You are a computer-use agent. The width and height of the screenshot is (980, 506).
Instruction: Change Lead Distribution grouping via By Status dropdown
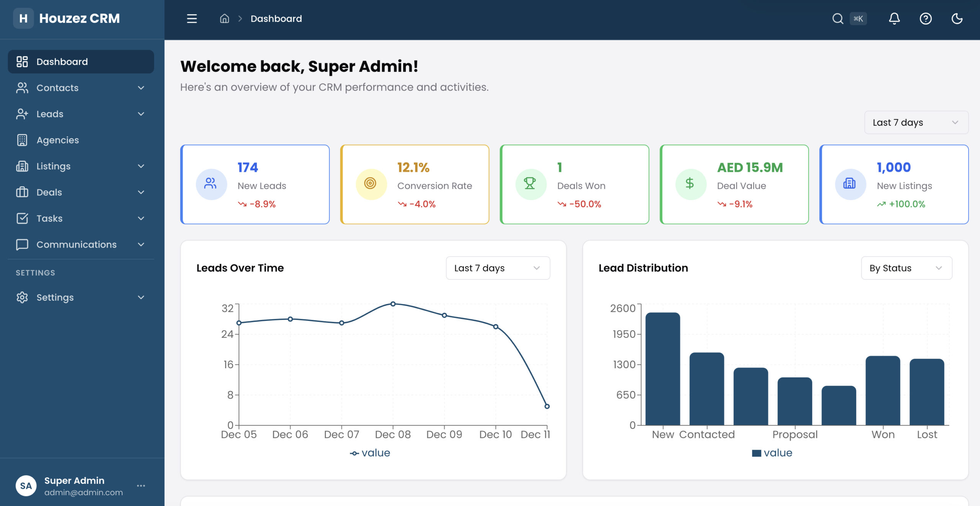(906, 268)
